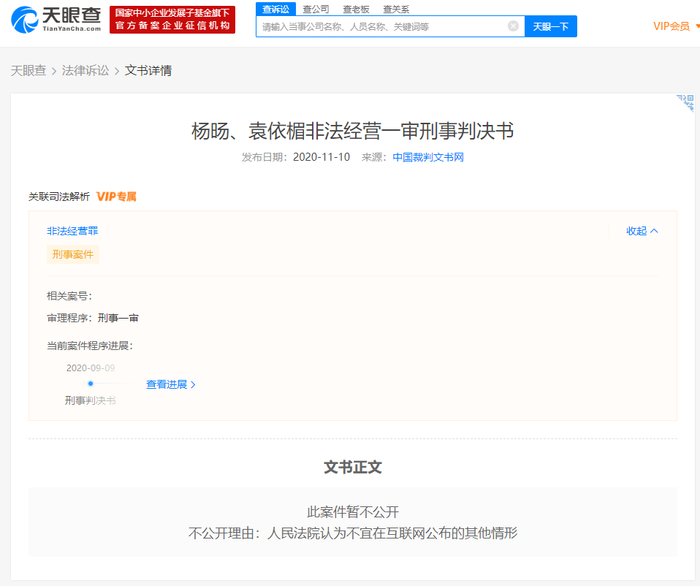Clear the search box with the X icon
The image size is (700, 586).
tap(513, 27)
